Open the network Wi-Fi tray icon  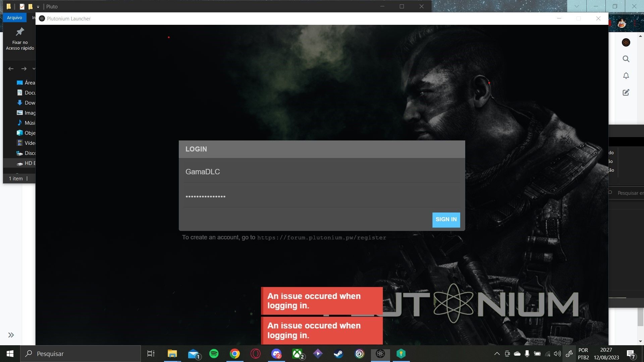coord(548,354)
